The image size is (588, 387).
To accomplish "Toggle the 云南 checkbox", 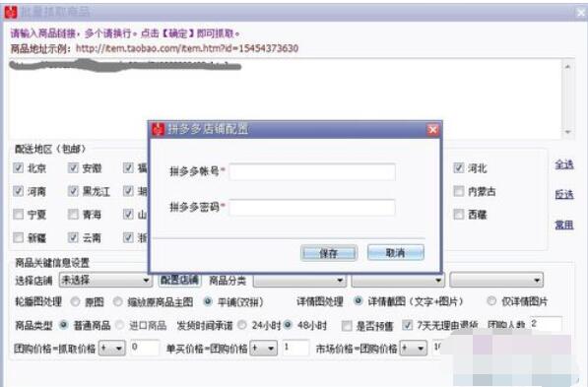I will (73, 237).
